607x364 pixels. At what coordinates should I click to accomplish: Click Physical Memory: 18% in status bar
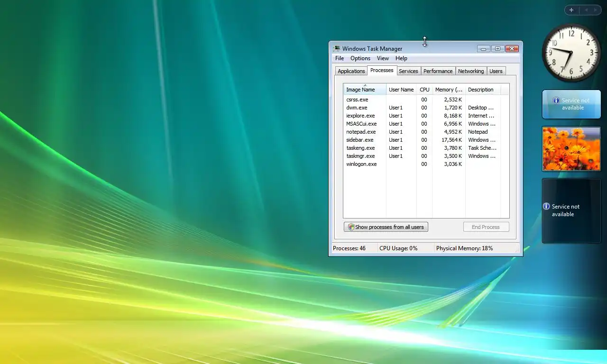pos(464,248)
